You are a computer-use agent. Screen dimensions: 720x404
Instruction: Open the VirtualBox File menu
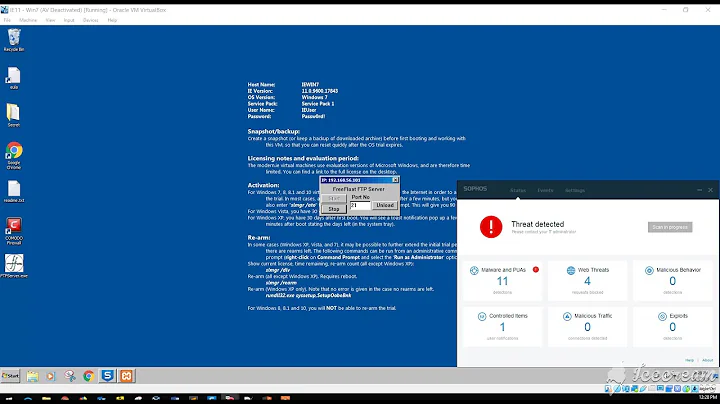(7, 20)
